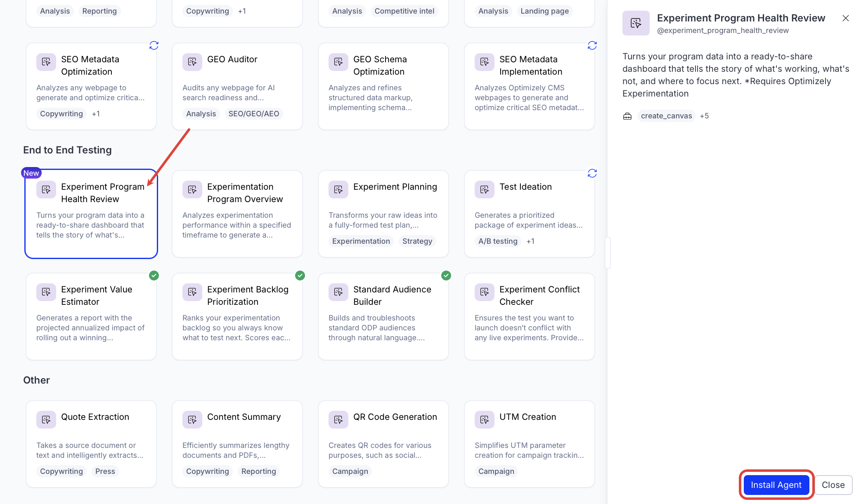Image resolution: width=861 pixels, height=504 pixels.
Task: Open the Experiment Planning card title
Action: (395, 187)
